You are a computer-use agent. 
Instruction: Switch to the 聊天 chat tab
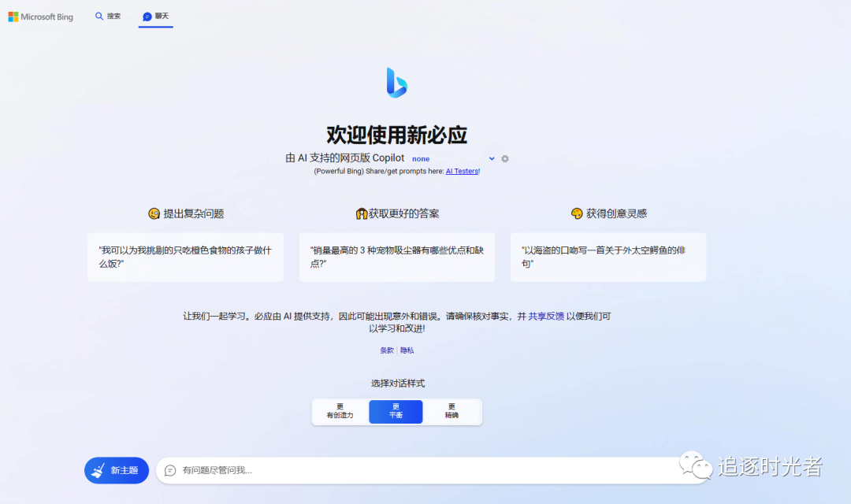156,17
